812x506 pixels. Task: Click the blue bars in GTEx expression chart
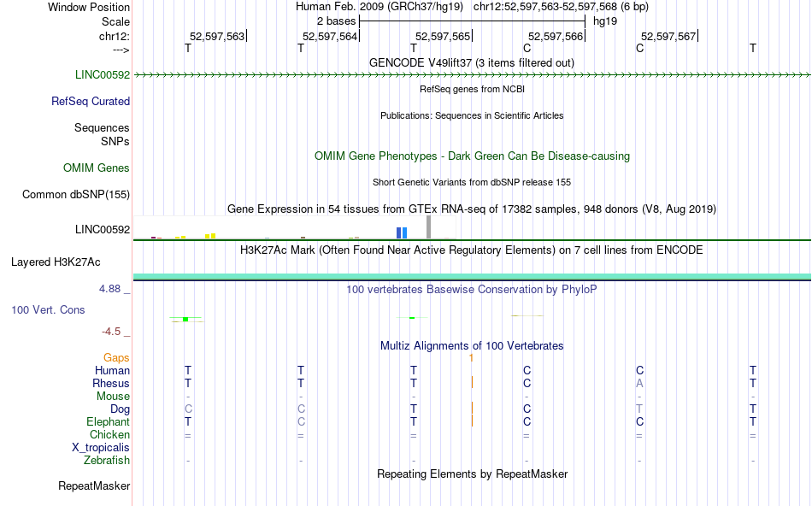(x=402, y=233)
